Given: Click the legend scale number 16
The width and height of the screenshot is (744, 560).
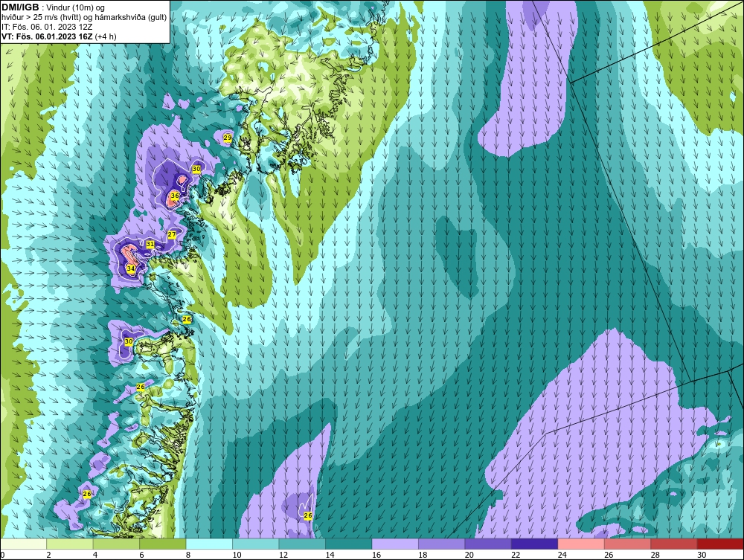Looking at the screenshot, I should [x=376, y=555].
